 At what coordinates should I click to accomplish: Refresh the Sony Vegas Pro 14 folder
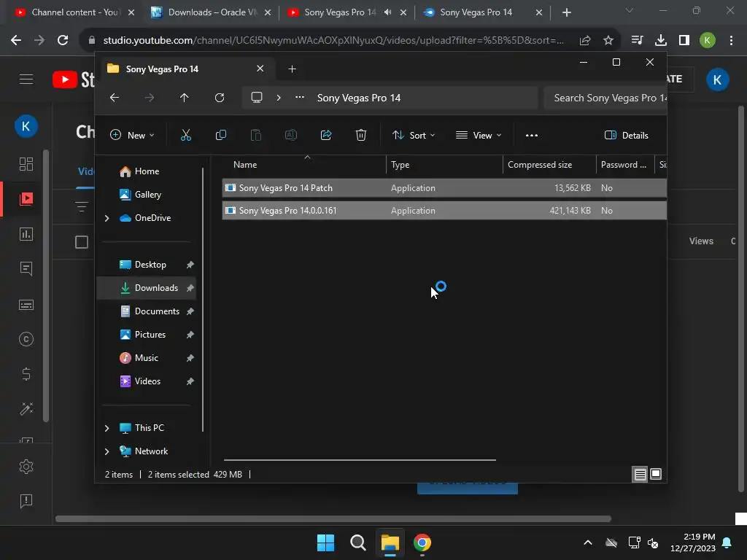(x=219, y=98)
